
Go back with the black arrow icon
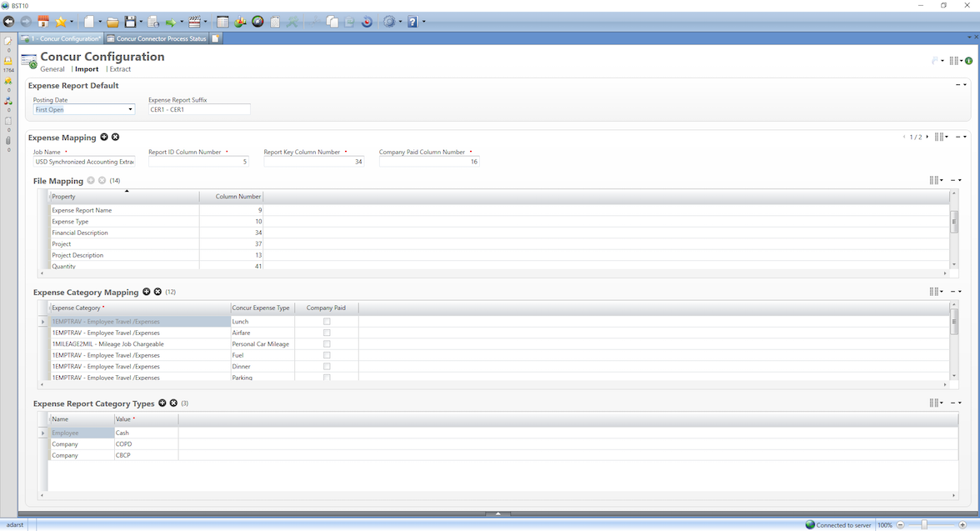point(8,22)
